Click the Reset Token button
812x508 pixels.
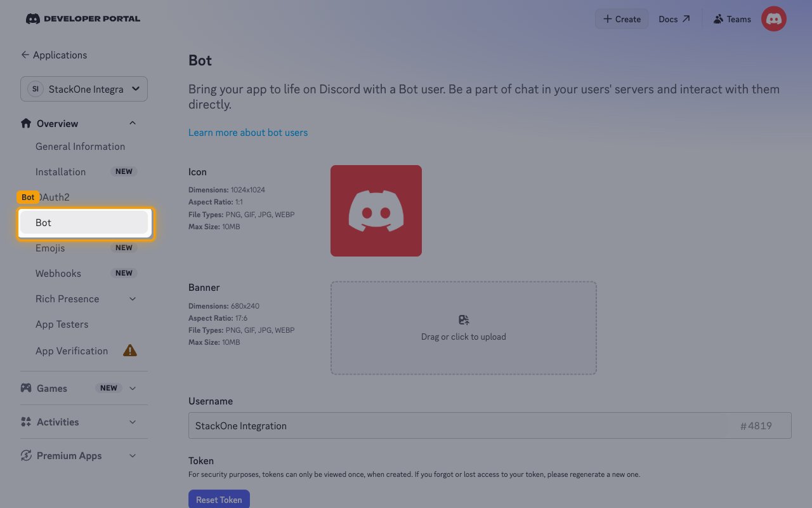click(219, 499)
